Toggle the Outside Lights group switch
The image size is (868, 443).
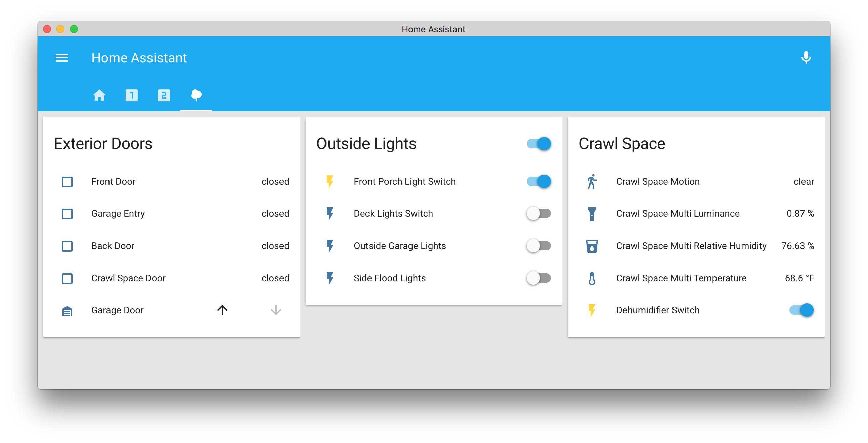point(539,144)
